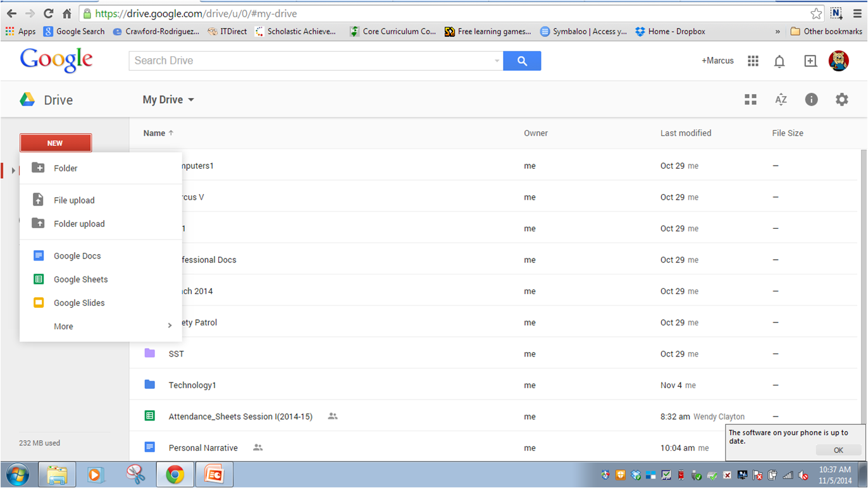The height and width of the screenshot is (488, 868).
Task: Open Chrome from the taskbar
Action: (x=175, y=474)
